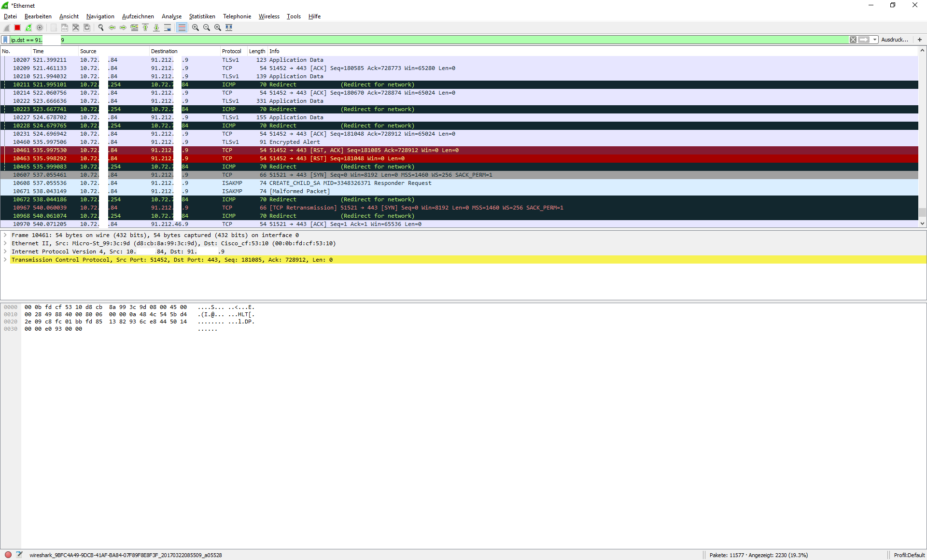Expand the Ethernet II details
This screenshot has width=927, height=560.
5,243
